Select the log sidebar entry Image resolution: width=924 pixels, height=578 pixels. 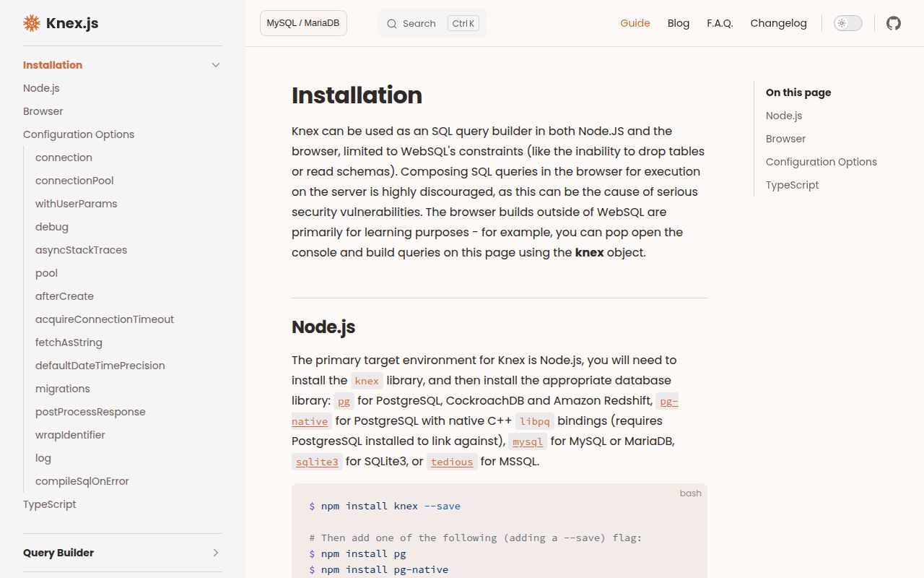(43, 458)
